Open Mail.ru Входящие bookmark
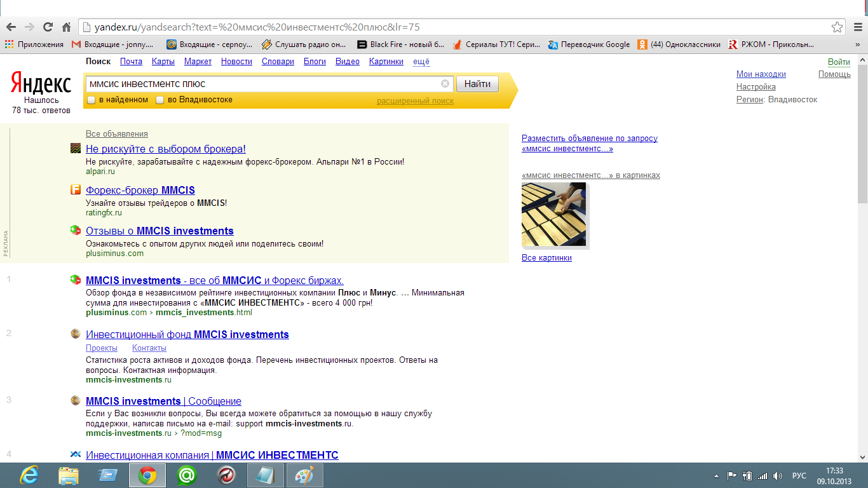The image size is (868, 488). tap(209, 44)
